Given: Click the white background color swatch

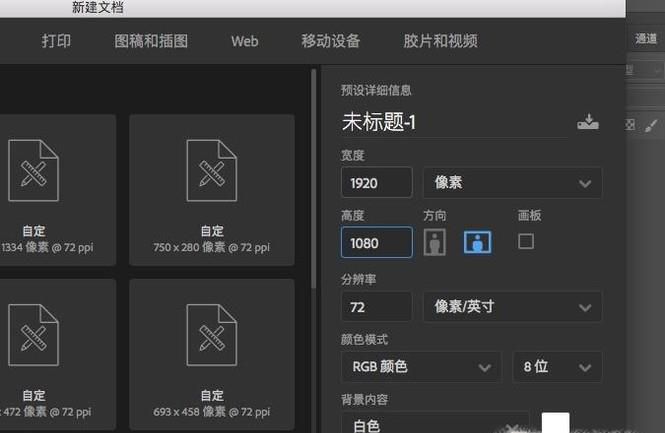Looking at the screenshot, I should pos(556,422).
